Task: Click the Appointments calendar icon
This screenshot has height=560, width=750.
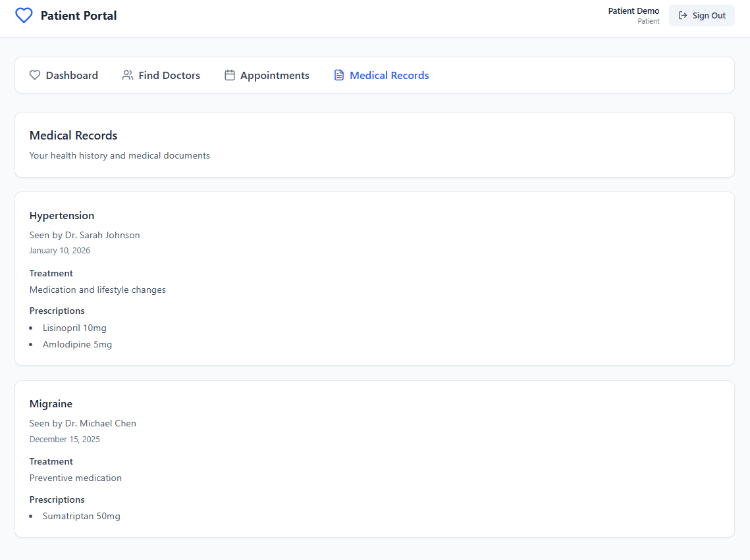Action: (x=230, y=75)
